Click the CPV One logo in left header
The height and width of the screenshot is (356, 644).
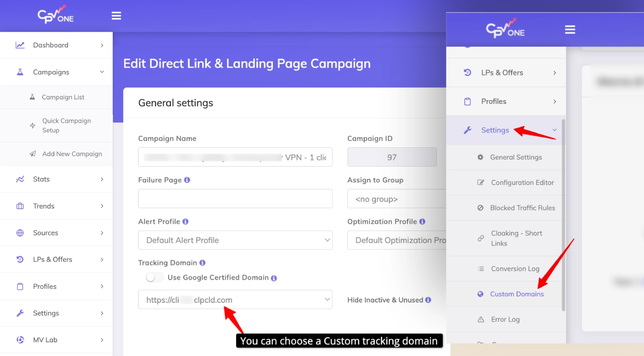(56, 14)
